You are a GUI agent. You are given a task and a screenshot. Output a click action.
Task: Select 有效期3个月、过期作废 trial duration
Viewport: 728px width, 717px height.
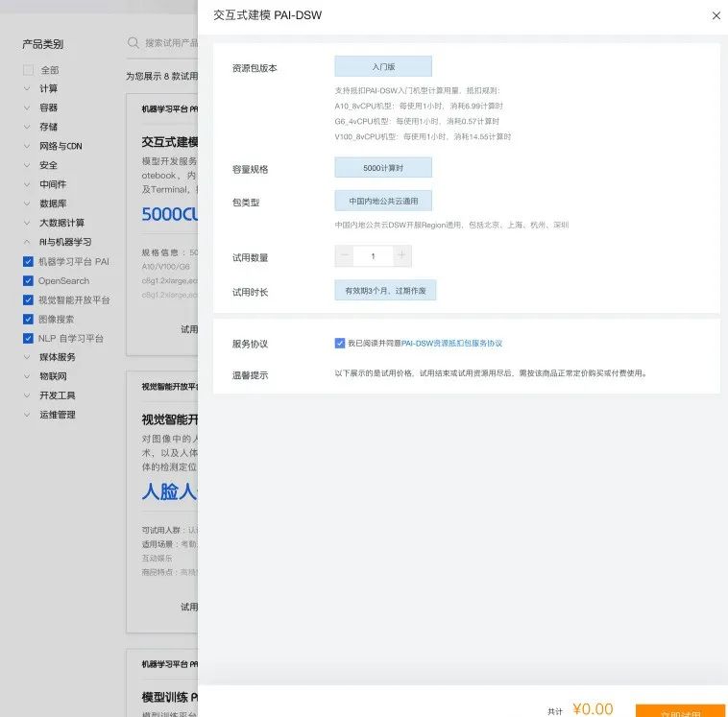(385, 290)
